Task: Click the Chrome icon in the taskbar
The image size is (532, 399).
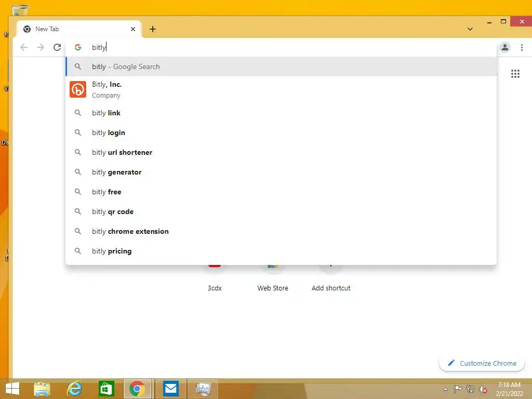Action: [x=137, y=389]
